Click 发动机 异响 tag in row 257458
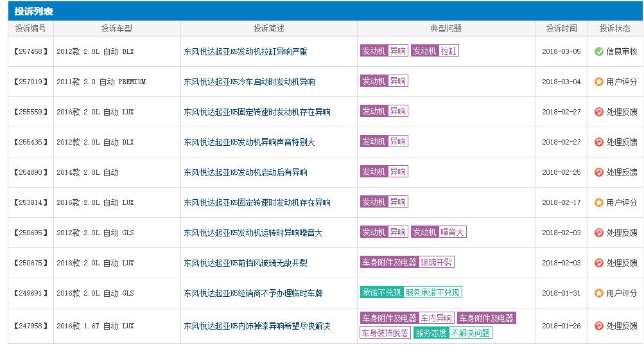 pos(384,51)
